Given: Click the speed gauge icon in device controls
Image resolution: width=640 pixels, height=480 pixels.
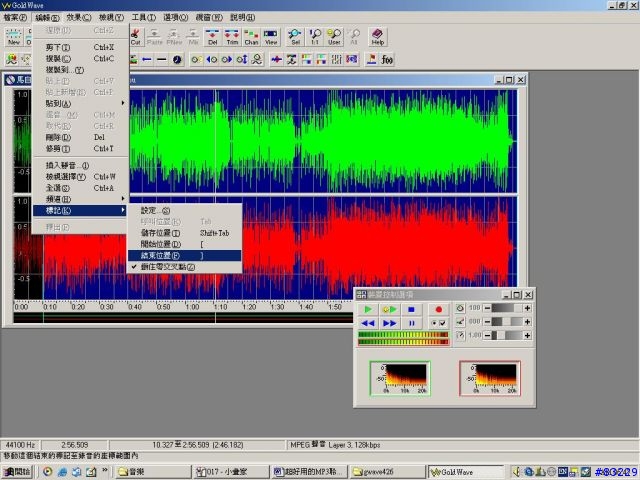Looking at the screenshot, I should [x=460, y=335].
